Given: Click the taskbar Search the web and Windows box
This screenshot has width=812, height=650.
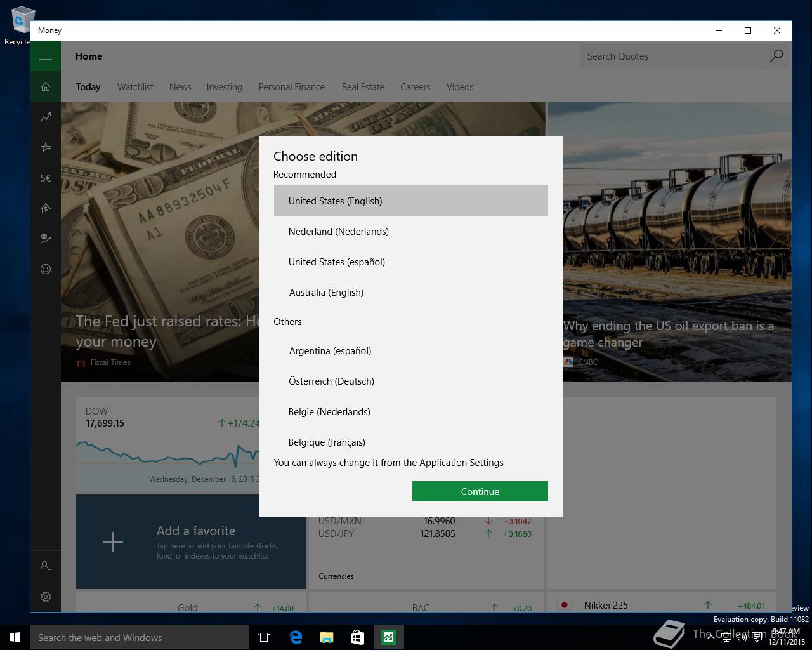Looking at the screenshot, I should (x=140, y=637).
